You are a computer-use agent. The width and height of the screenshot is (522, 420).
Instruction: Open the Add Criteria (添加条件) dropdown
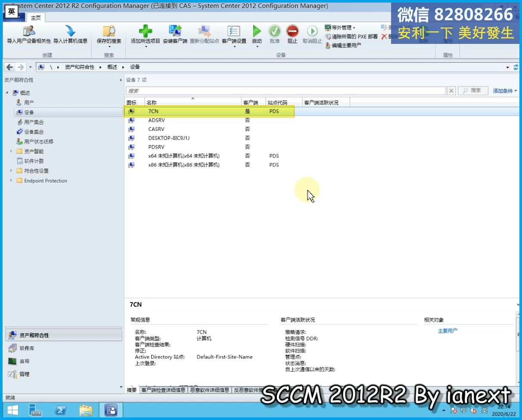(x=505, y=91)
